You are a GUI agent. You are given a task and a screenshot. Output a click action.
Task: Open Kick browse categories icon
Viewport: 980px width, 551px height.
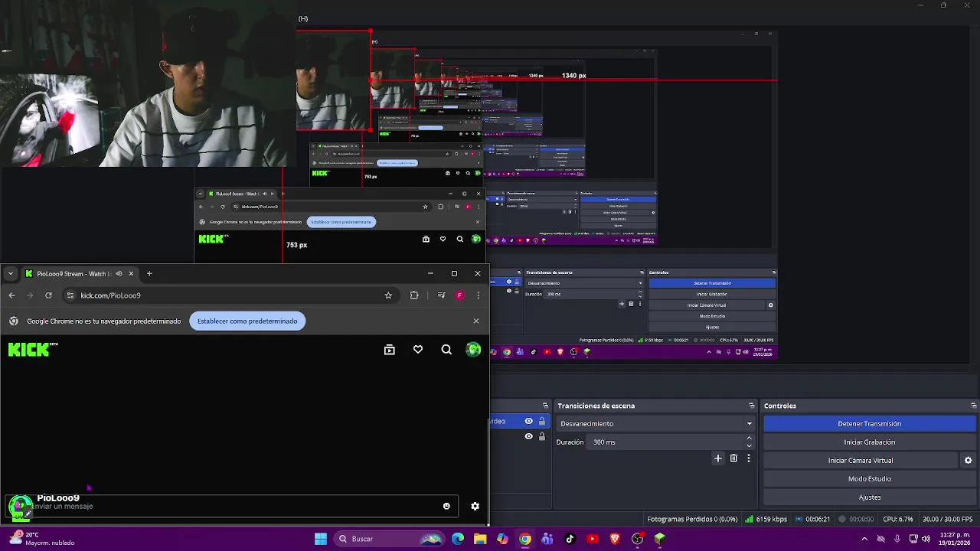pyautogui.click(x=390, y=350)
